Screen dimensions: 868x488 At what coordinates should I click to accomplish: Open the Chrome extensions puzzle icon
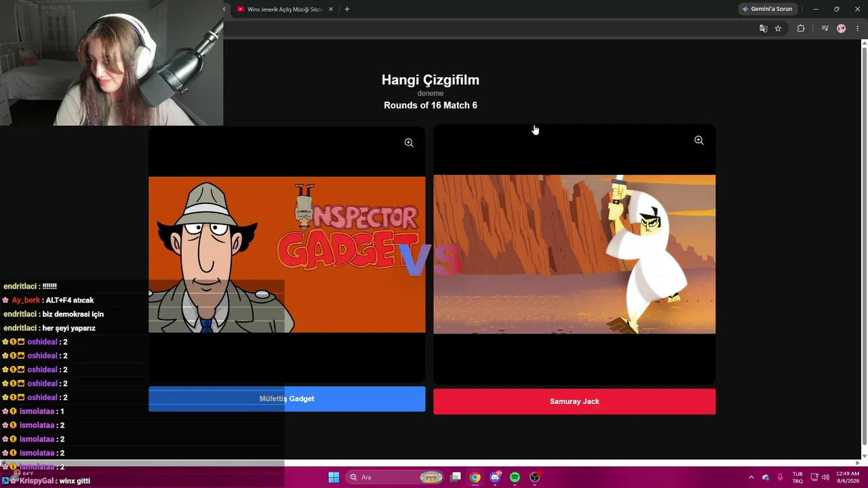click(x=801, y=28)
